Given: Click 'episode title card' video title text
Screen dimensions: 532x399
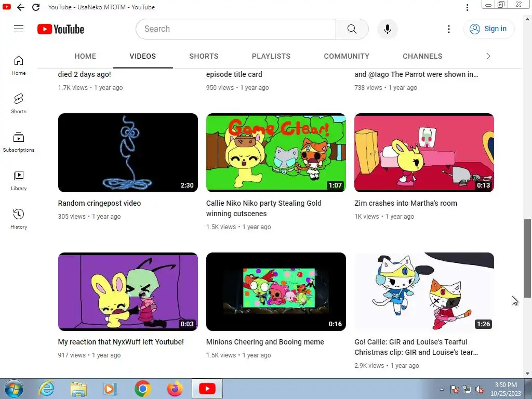Looking at the screenshot, I should click(x=234, y=74).
